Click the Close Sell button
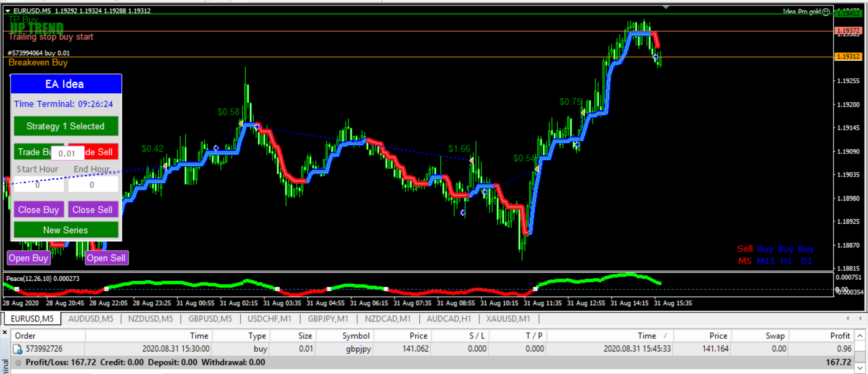 93,210
